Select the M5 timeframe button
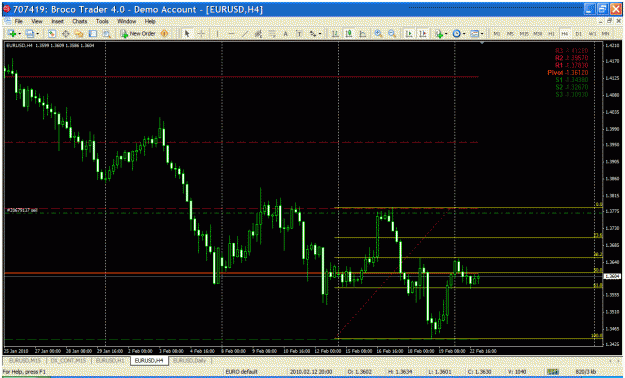Image resolution: width=625 pixels, height=378 pixels. (x=510, y=34)
